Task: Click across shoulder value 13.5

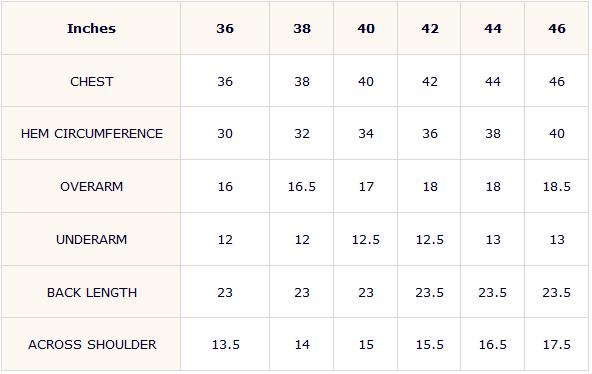Action: pyautogui.click(x=226, y=345)
